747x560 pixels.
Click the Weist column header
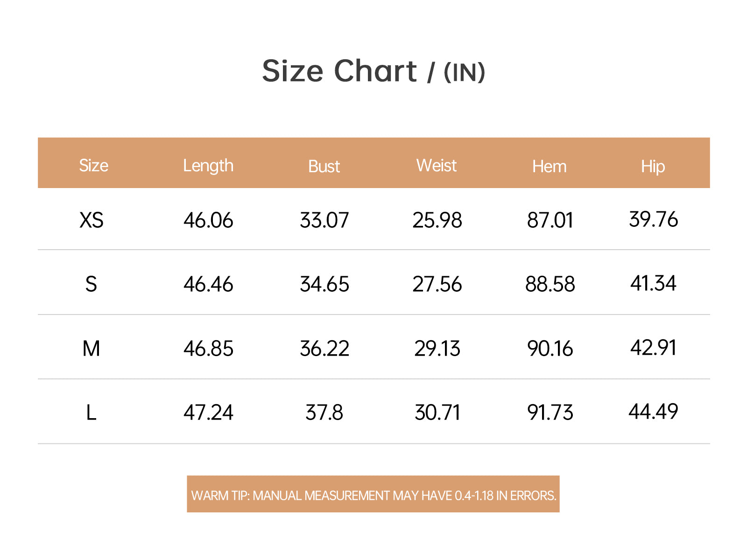437,165
